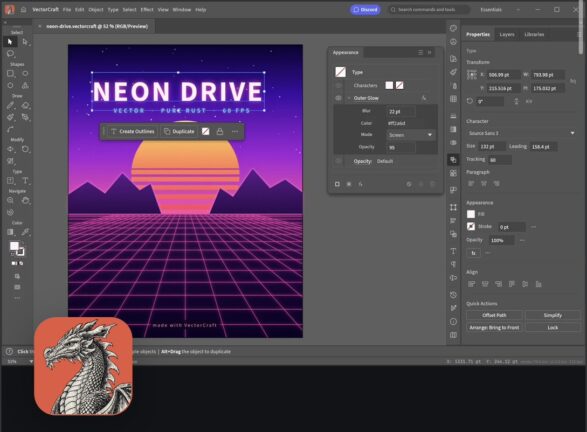Open the Color palette panel icon in dock
Screen dimensions: 587x432
pos(453,28)
